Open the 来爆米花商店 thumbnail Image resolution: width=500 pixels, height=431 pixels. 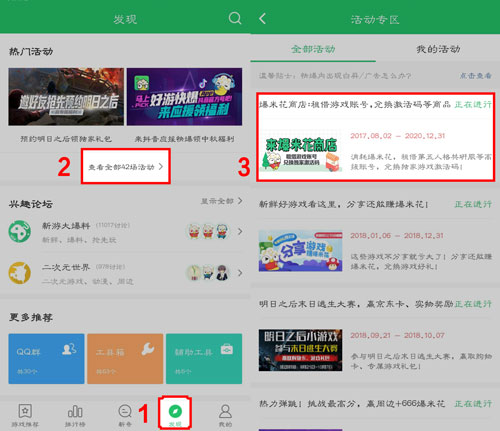tap(301, 152)
